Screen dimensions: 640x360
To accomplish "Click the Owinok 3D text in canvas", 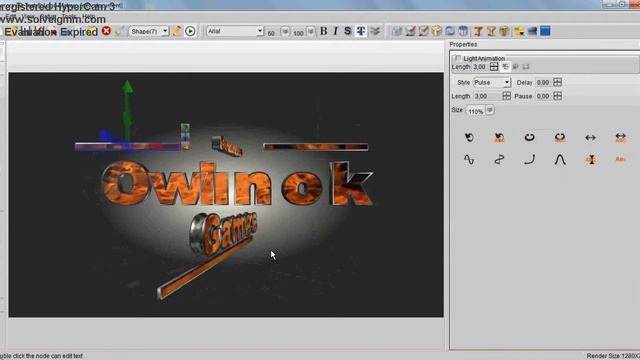I will click(237, 184).
